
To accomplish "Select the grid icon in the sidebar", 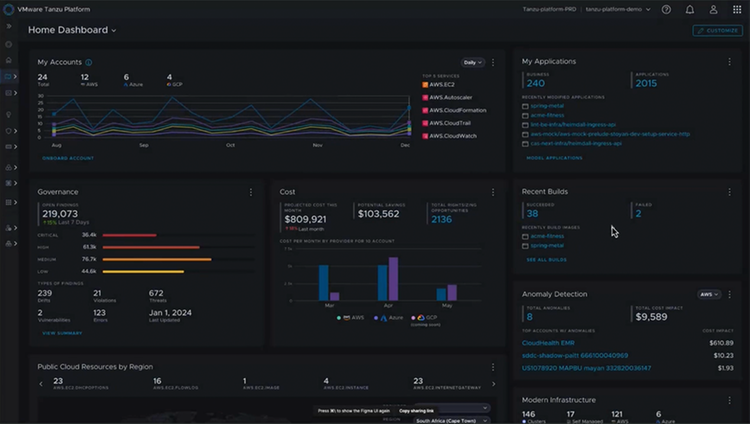I will [9, 202].
